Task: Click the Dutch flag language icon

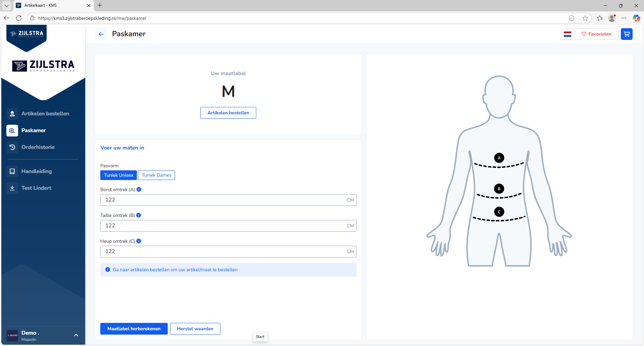Action: click(x=568, y=34)
